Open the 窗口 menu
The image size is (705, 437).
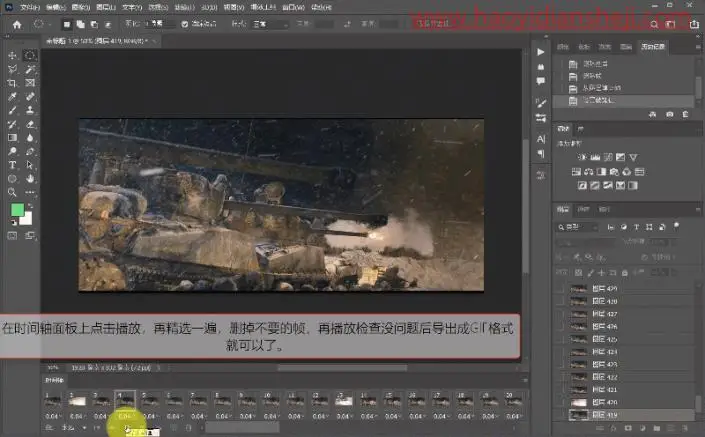[294, 7]
